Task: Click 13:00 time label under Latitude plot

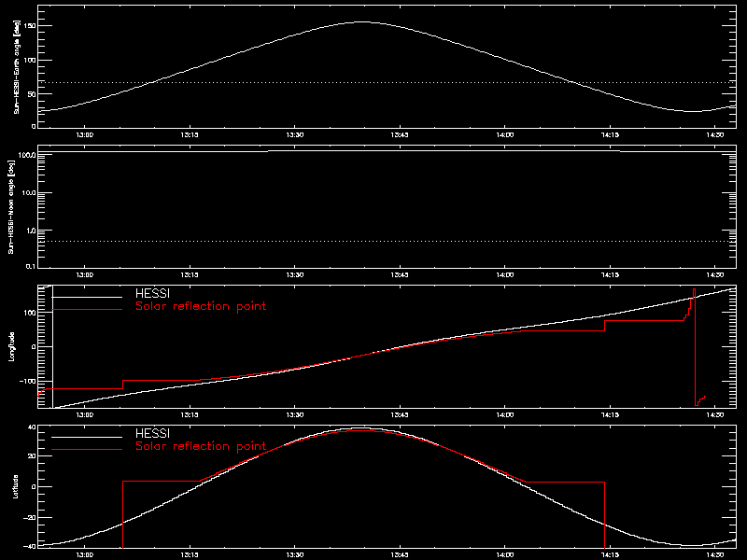Action: pyautogui.click(x=85, y=554)
